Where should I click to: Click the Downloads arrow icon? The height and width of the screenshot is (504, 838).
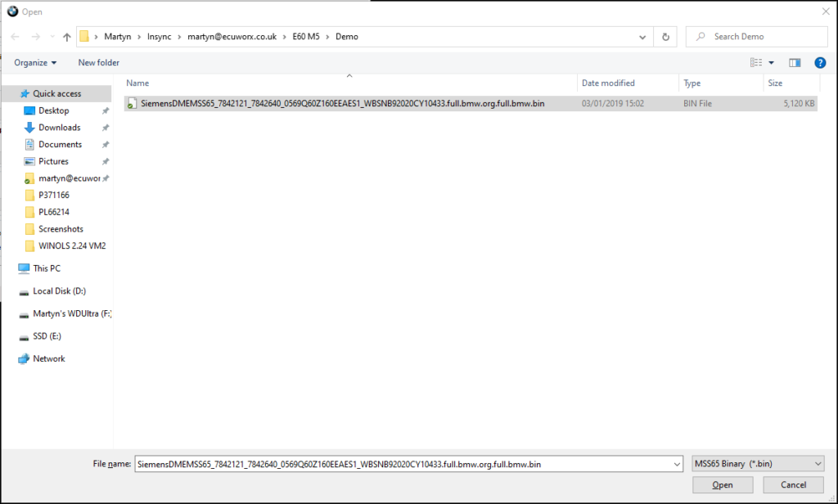(x=29, y=128)
